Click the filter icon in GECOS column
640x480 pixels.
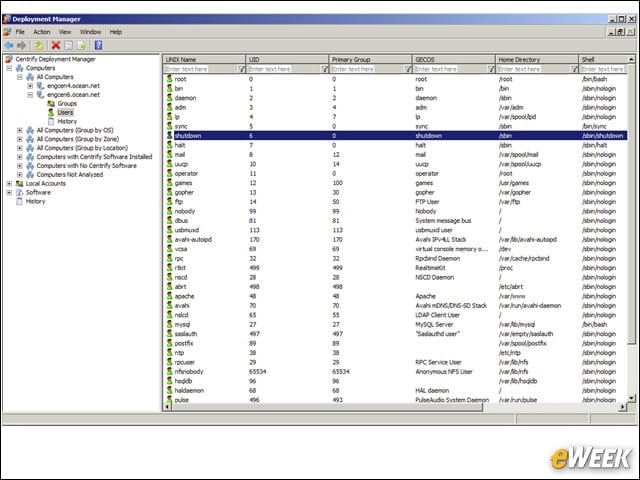coord(491,69)
